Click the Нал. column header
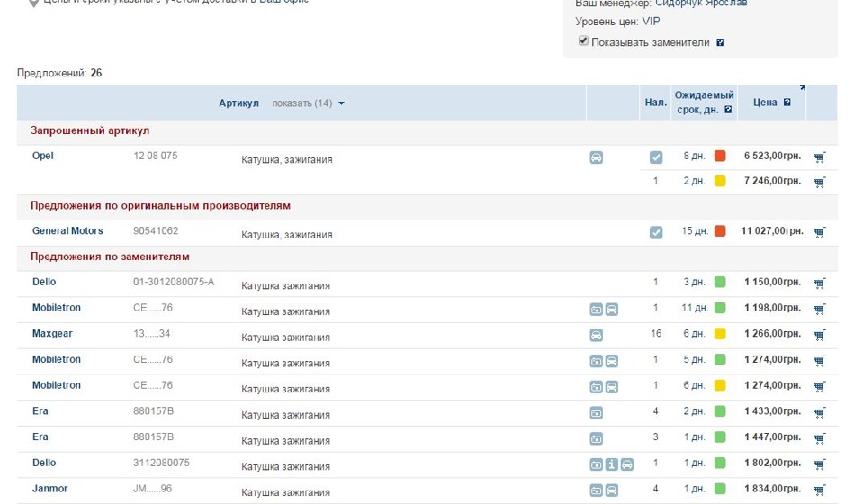 click(x=656, y=103)
